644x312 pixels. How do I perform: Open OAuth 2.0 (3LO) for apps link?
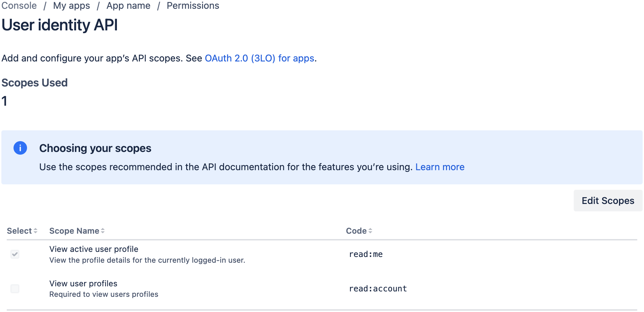(259, 58)
